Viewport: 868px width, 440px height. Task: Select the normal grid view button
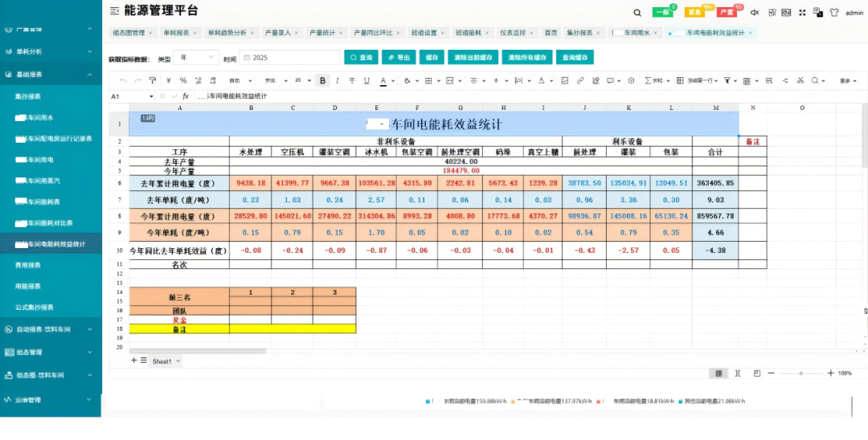click(719, 373)
